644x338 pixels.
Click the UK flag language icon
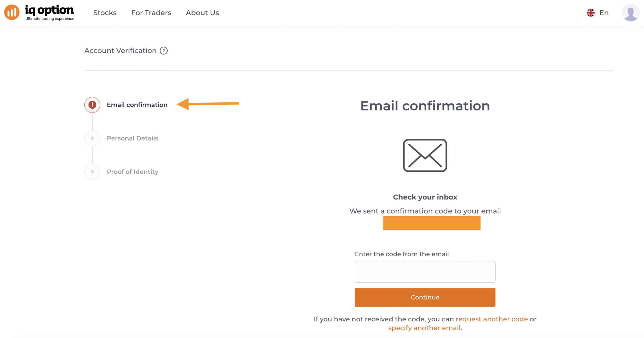point(590,13)
